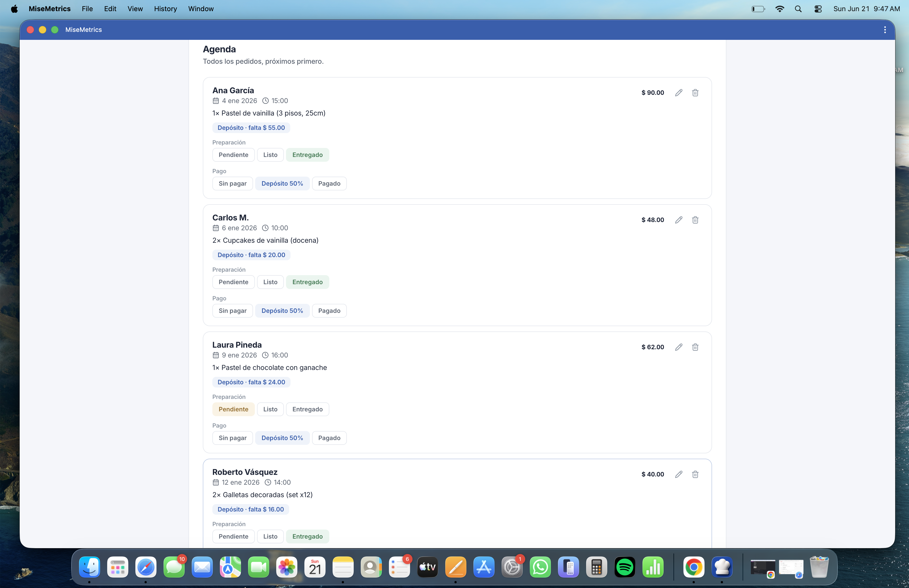Click the 'Depósito · falta $ 20.00' badge
Screen dimensions: 909x588
tap(251, 255)
